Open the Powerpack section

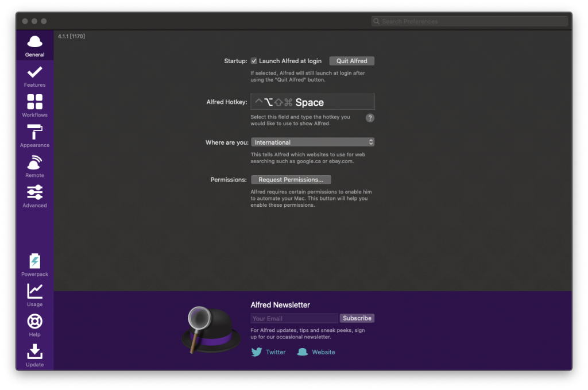[x=34, y=265]
